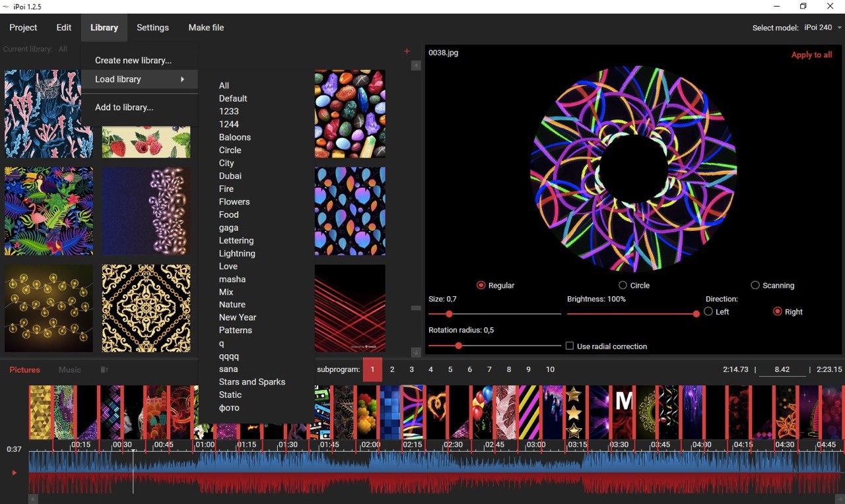Switch to the Pictures tab
Image resolution: width=845 pixels, height=504 pixels.
[24, 370]
